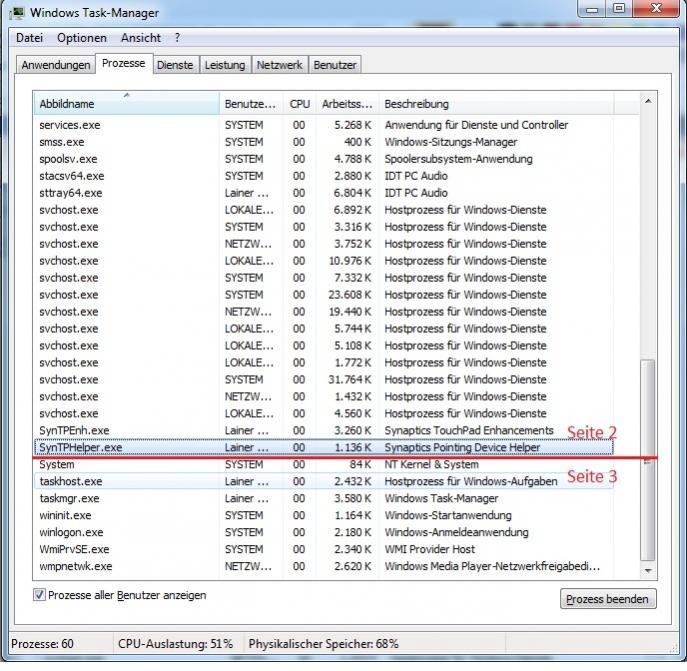Switch to the Netzwerk tab
The height and width of the screenshot is (671, 687).
[x=280, y=65]
